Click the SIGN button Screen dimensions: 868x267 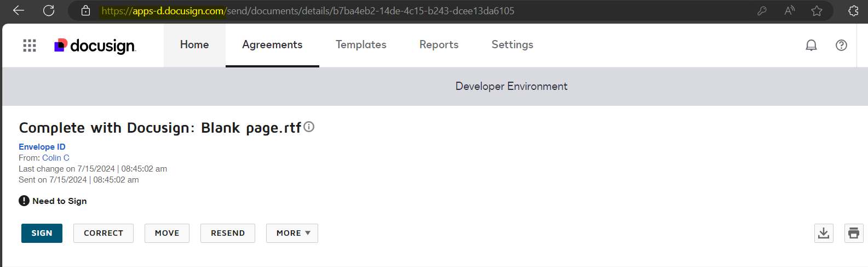tap(42, 233)
